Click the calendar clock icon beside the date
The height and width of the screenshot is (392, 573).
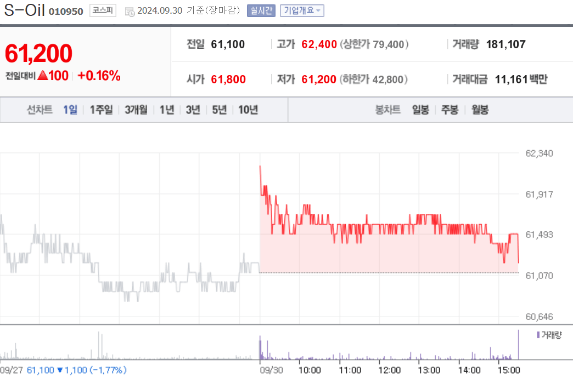click(130, 12)
